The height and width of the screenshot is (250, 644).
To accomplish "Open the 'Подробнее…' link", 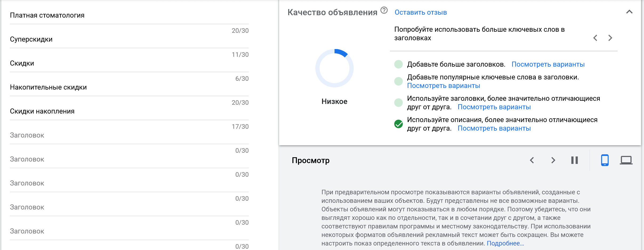I will 505,243.
